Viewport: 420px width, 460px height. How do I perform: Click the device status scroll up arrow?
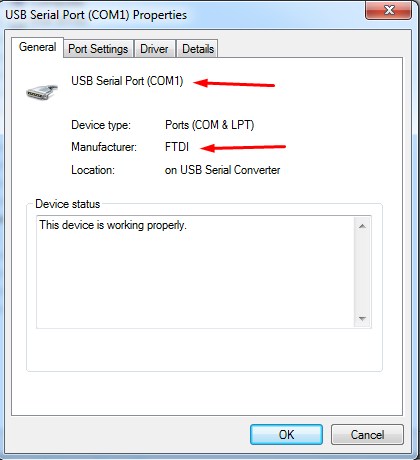click(x=362, y=226)
